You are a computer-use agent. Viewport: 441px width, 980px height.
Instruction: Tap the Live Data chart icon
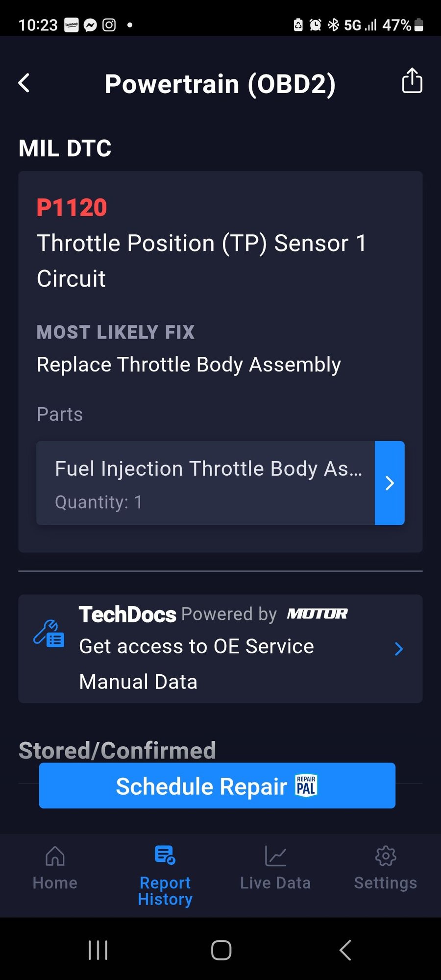click(275, 857)
